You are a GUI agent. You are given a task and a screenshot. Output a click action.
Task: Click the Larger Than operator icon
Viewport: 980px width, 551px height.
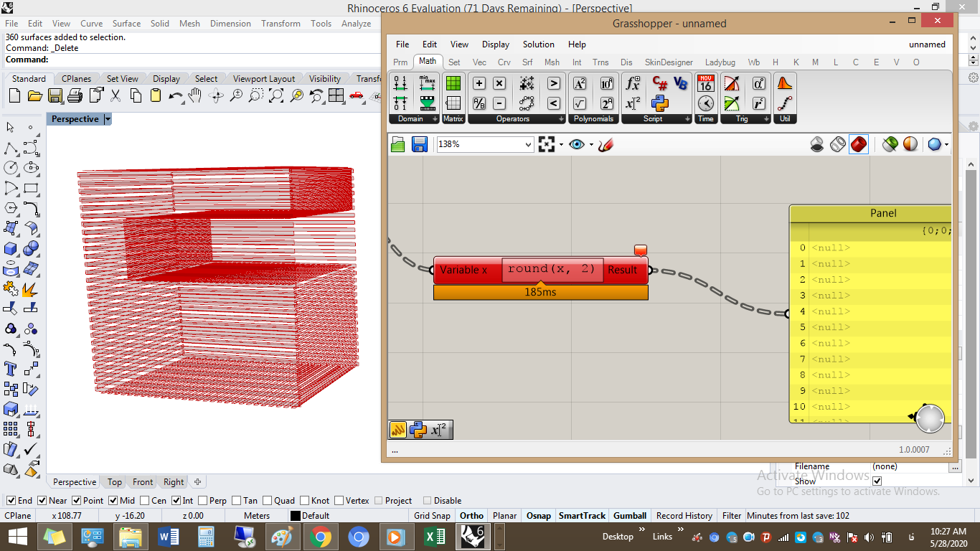pyautogui.click(x=554, y=83)
